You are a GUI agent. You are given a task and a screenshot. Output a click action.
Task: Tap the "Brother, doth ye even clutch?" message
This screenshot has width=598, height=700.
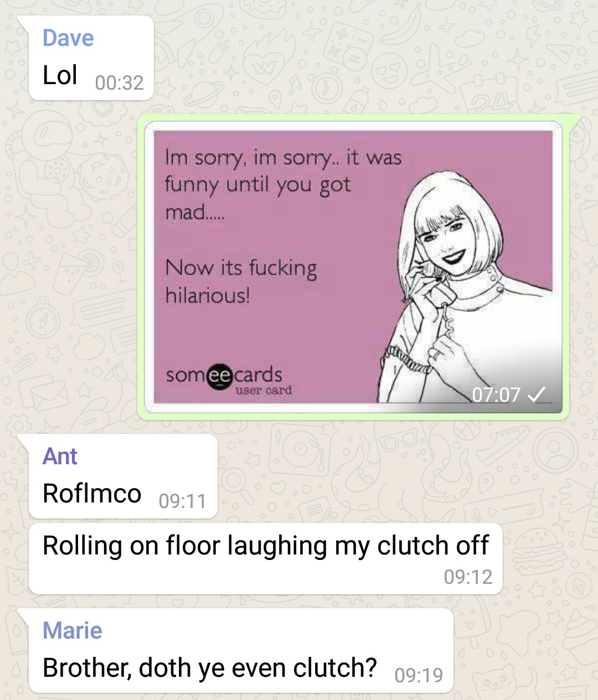241,651
